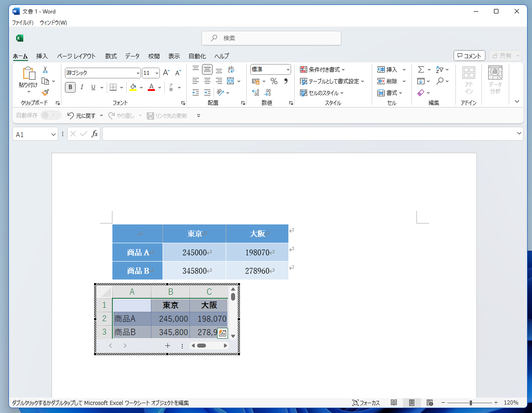Click the Paste (貼り付け) clipboard icon
This screenshot has width=532, height=413.
[x=29, y=73]
